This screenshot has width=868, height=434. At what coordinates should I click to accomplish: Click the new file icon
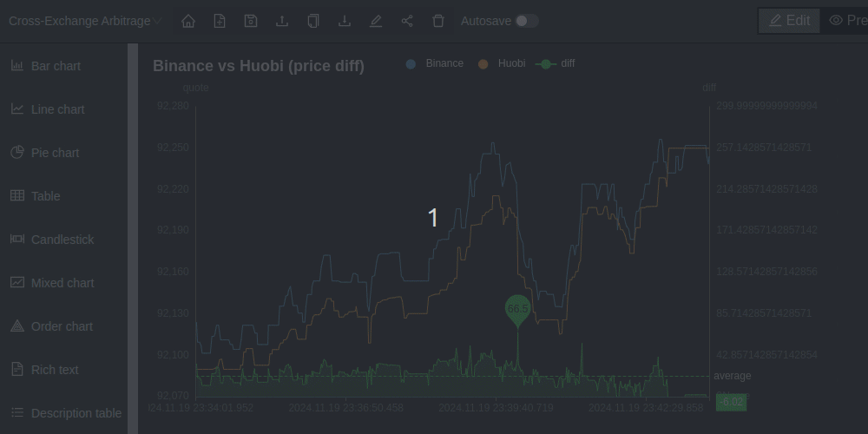[220, 21]
